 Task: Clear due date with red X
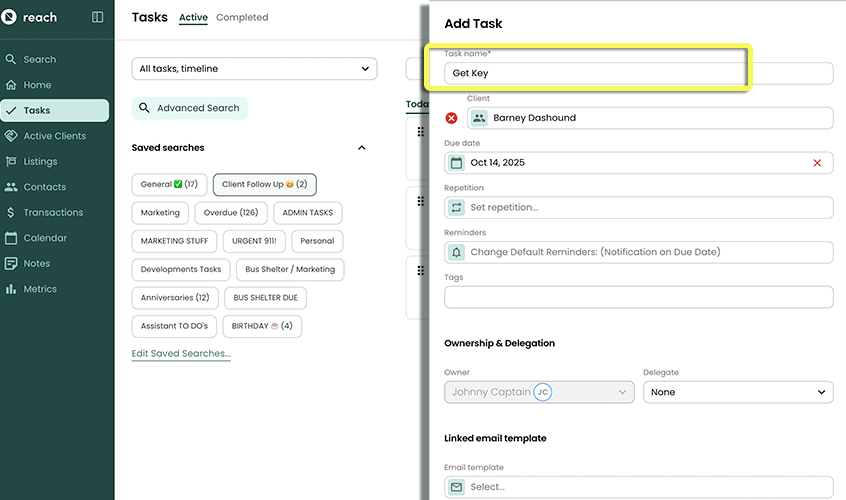(x=817, y=163)
